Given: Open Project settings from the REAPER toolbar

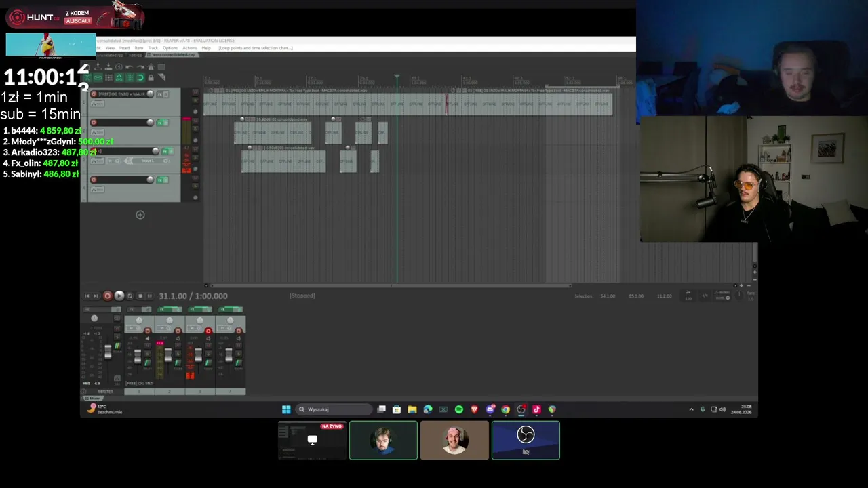Looking at the screenshot, I should [119, 67].
